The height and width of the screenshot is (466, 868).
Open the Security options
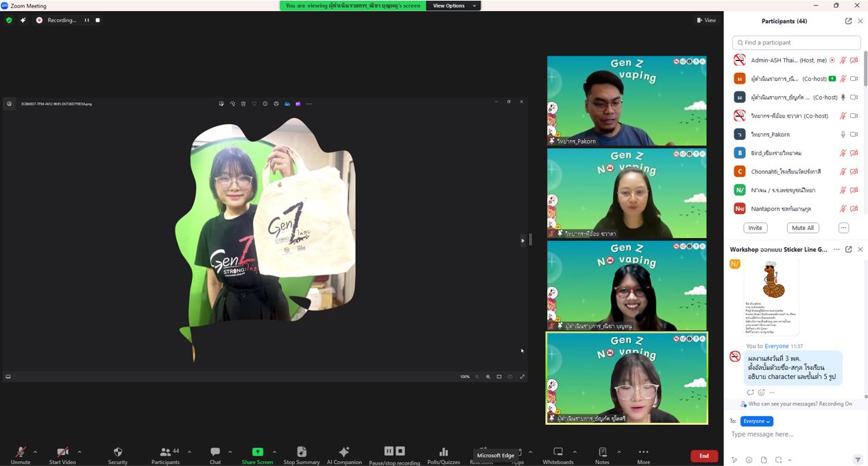pos(118,454)
